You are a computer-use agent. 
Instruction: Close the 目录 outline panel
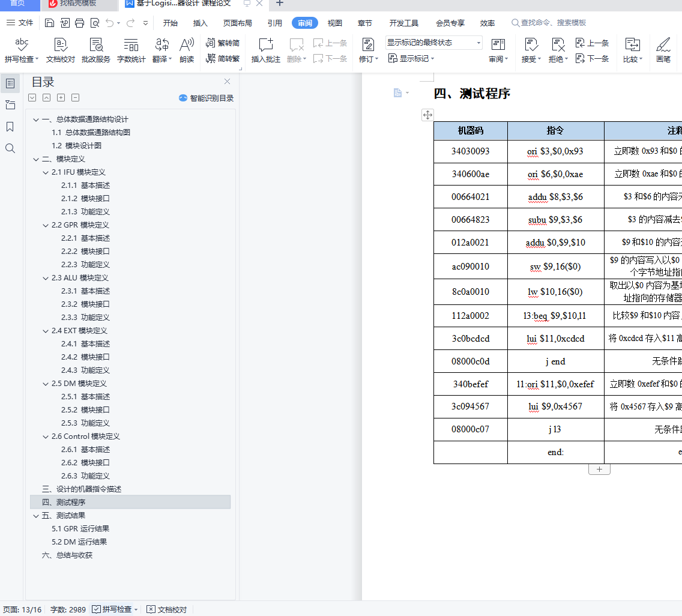click(227, 81)
